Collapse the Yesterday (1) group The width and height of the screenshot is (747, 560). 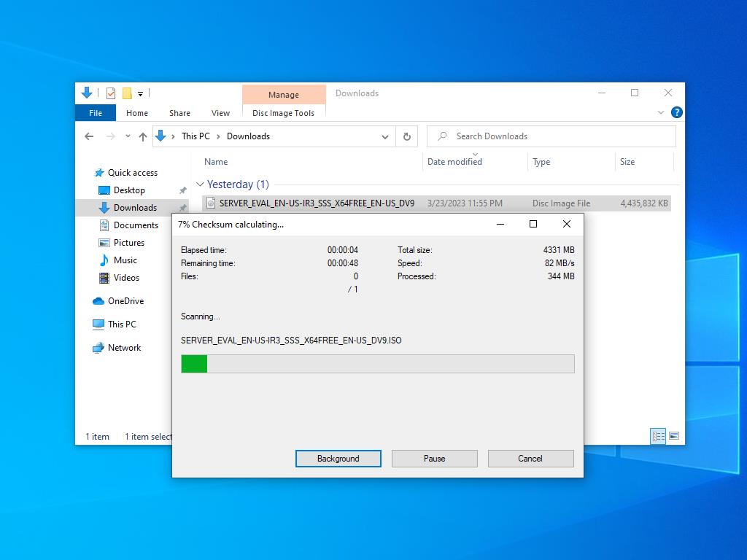pyautogui.click(x=200, y=184)
